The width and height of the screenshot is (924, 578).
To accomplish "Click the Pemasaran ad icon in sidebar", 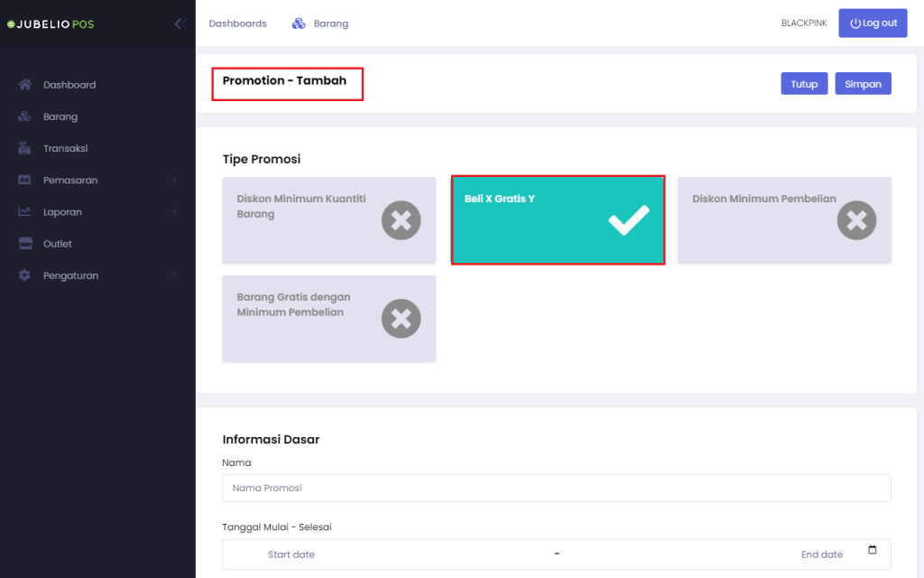I will [24, 180].
